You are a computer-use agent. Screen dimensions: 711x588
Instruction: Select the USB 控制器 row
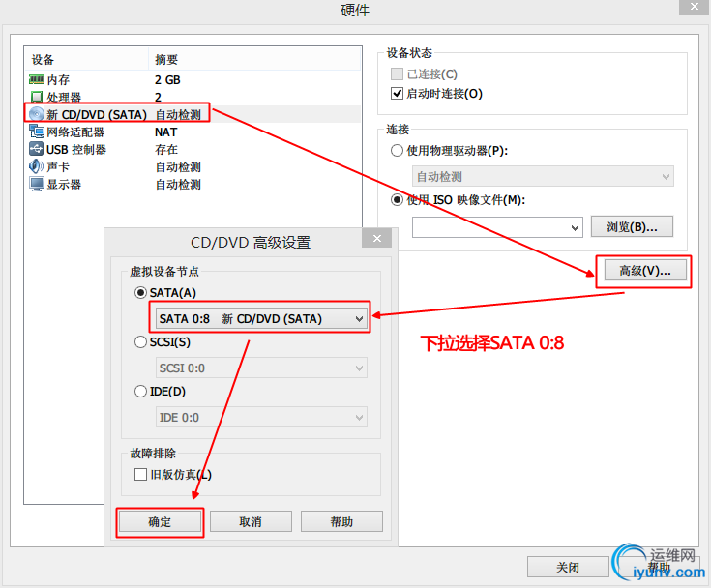[x=193, y=149]
